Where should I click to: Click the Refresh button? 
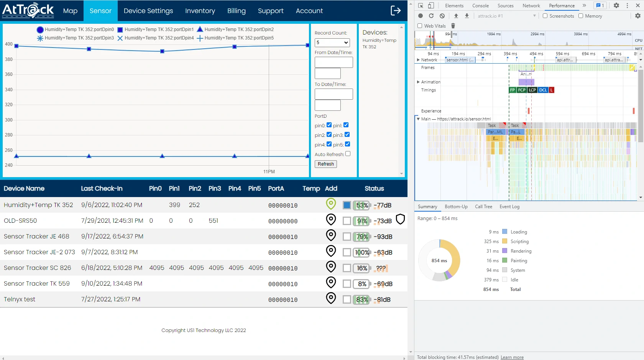(x=326, y=164)
